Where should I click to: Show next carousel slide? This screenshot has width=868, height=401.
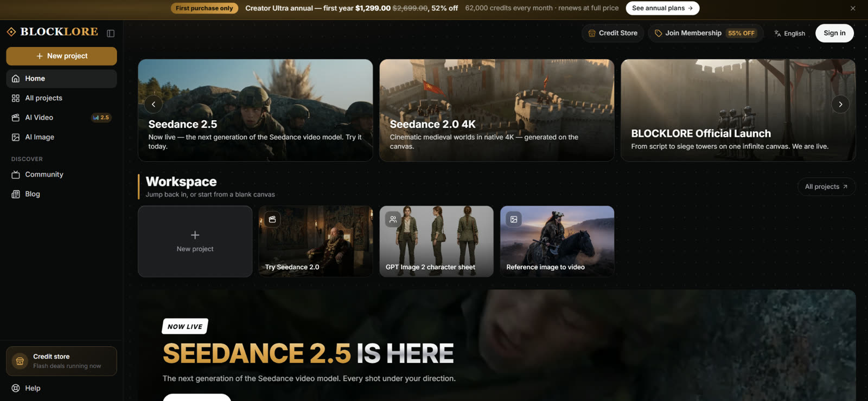tap(840, 104)
